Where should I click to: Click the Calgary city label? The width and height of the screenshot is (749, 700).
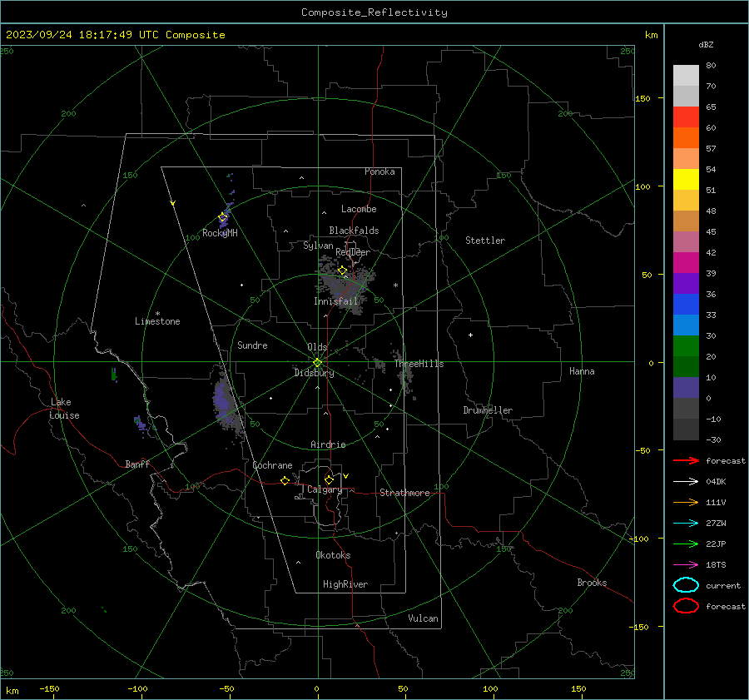tap(325, 489)
